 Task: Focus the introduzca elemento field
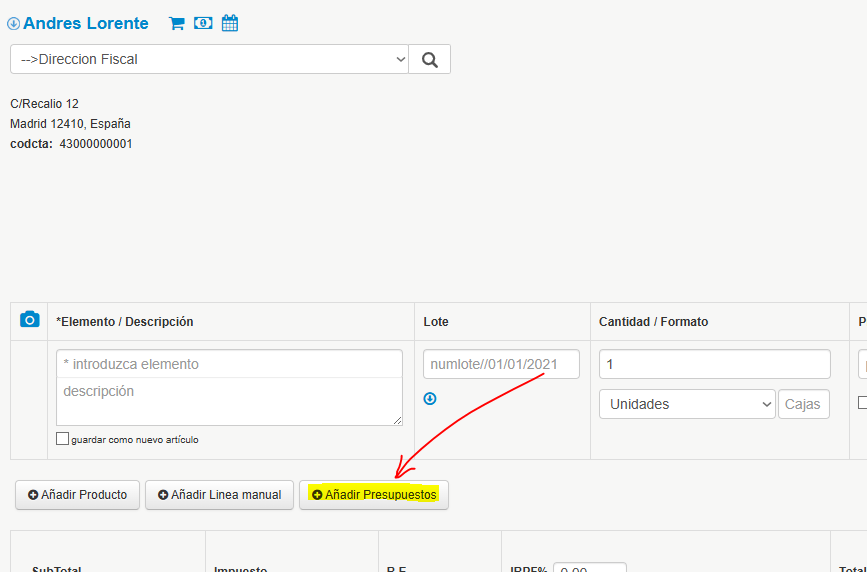pos(229,364)
